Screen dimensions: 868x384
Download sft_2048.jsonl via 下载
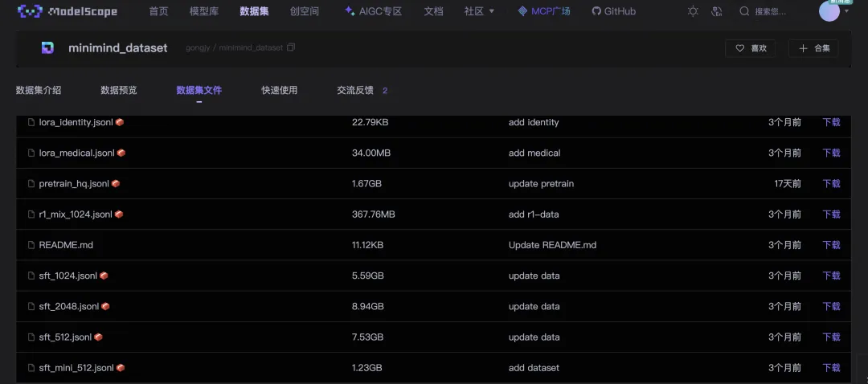click(831, 306)
